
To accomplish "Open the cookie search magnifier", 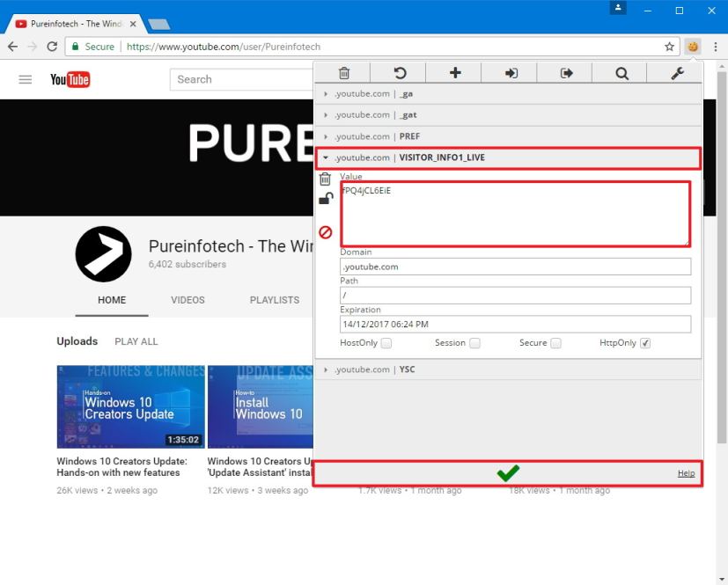I will click(621, 73).
